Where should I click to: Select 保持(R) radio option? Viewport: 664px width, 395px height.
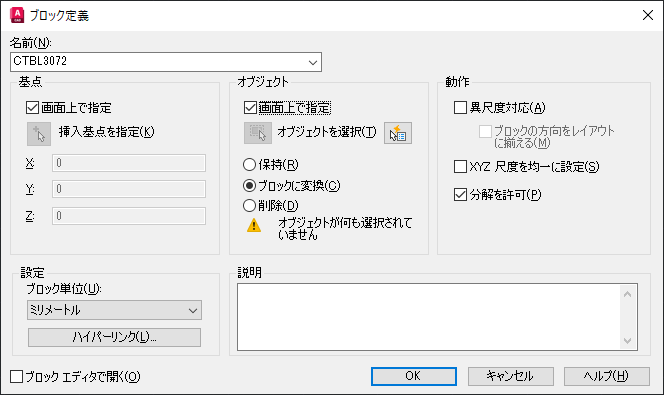pyautogui.click(x=249, y=164)
